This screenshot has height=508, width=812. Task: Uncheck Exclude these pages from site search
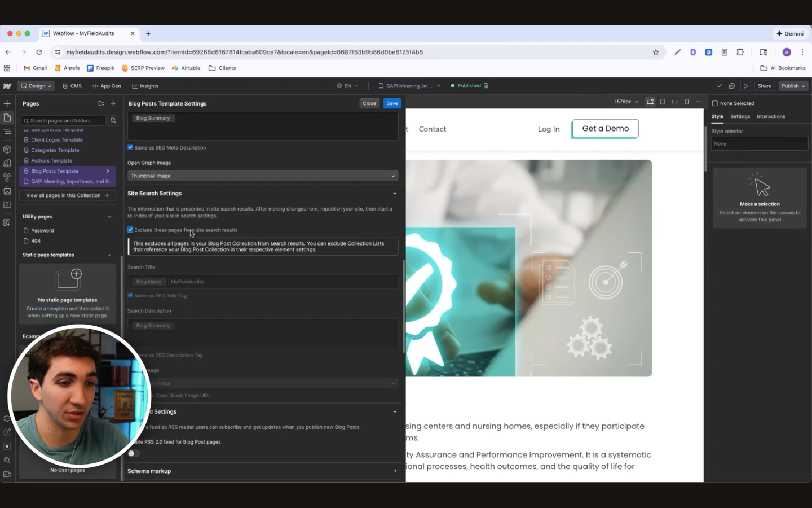tap(130, 230)
